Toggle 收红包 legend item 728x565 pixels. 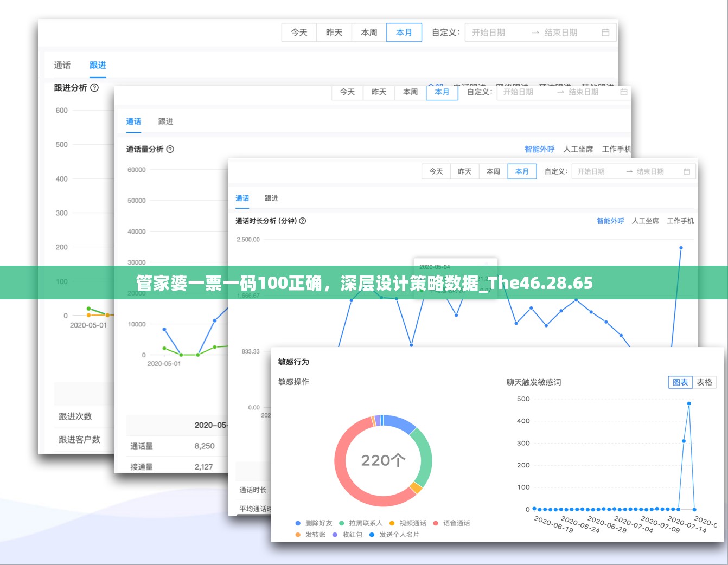347,535
